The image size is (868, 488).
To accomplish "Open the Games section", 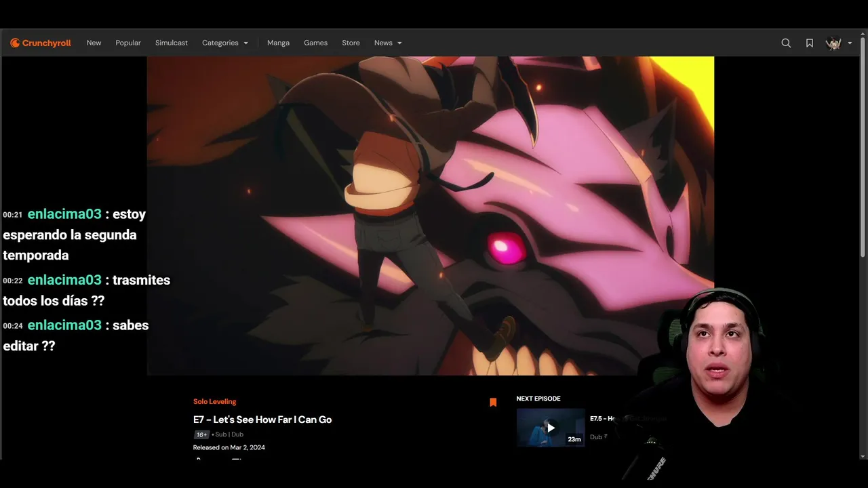I will tap(315, 43).
